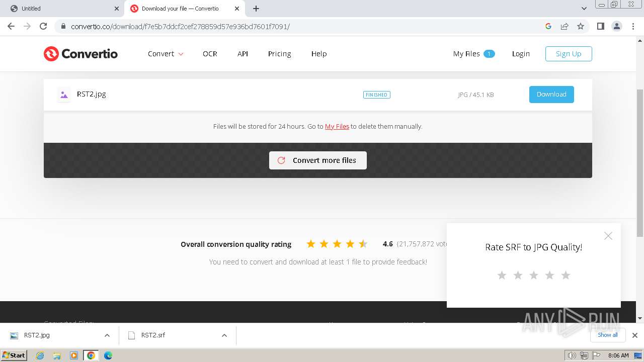The width and height of the screenshot is (644, 362).
Task: Click the Sign Up button
Action: [x=569, y=54]
